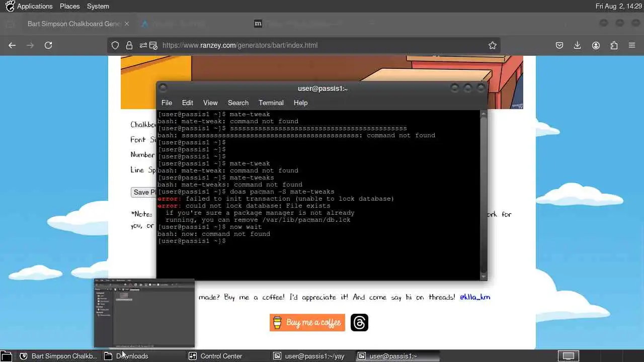
Task: Minimize the terminal window
Action: [455, 88]
